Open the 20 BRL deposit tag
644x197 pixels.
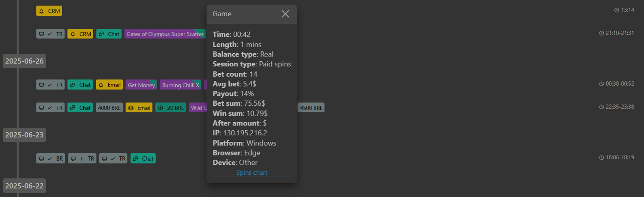[x=171, y=108]
